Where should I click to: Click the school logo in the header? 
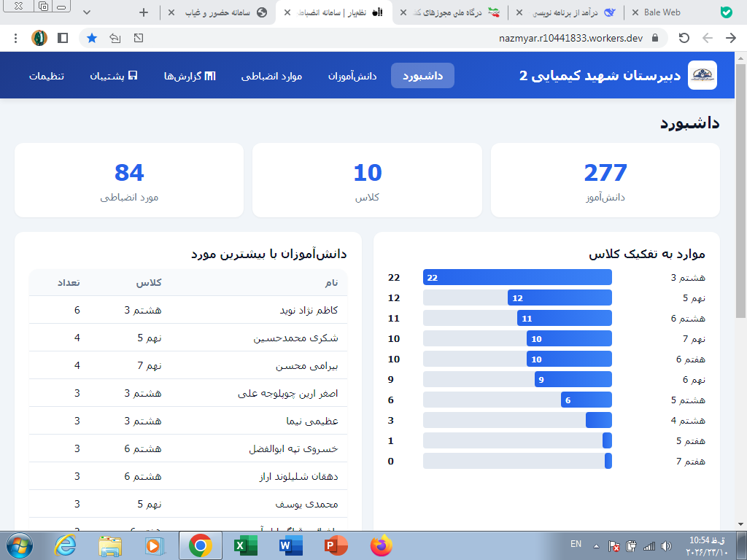(703, 75)
